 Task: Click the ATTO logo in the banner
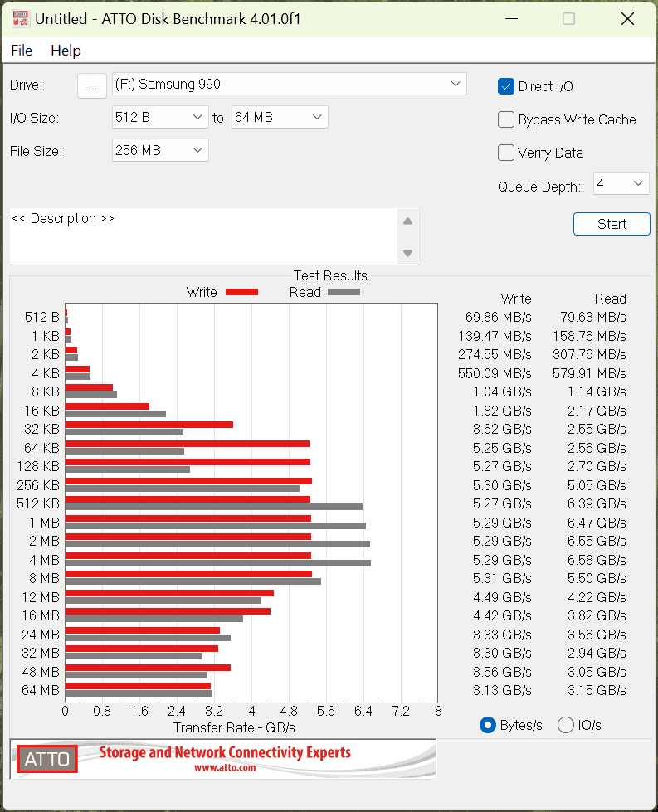[x=47, y=759]
